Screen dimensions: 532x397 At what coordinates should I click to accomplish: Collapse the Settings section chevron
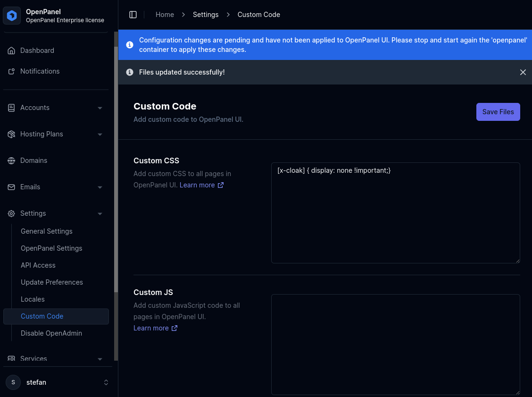point(100,214)
